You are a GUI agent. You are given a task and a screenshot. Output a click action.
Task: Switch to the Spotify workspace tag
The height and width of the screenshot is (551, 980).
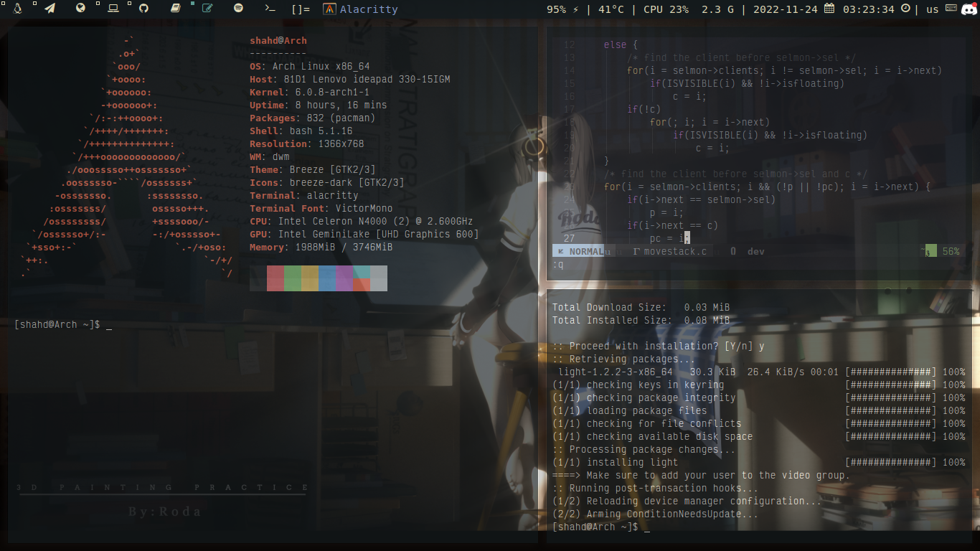239,9
